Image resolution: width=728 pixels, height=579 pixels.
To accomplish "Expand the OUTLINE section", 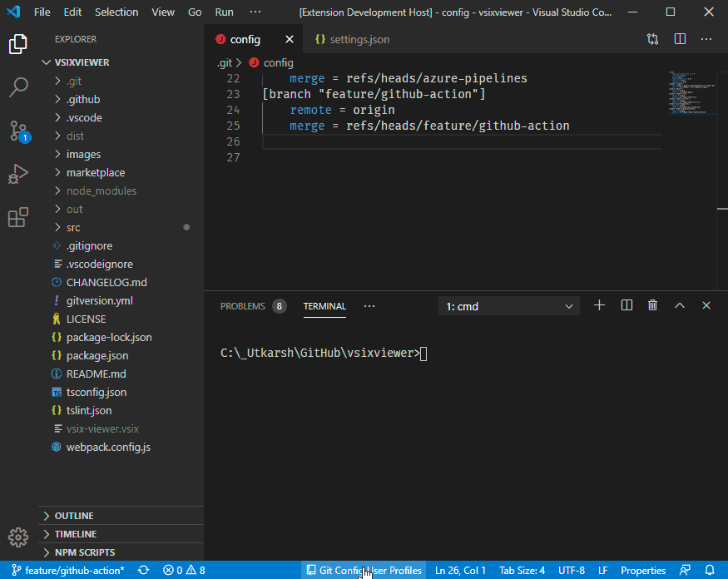I will pos(121,516).
